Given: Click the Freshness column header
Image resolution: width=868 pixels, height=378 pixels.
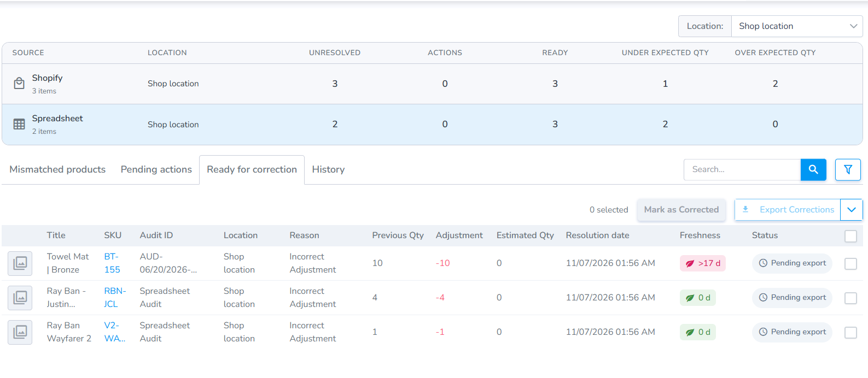Looking at the screenshot, I should tap(700, 235).
